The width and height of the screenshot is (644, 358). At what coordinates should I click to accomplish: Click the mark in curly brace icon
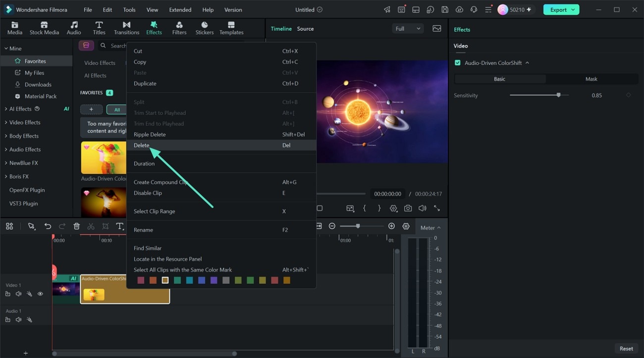(365, 208)
